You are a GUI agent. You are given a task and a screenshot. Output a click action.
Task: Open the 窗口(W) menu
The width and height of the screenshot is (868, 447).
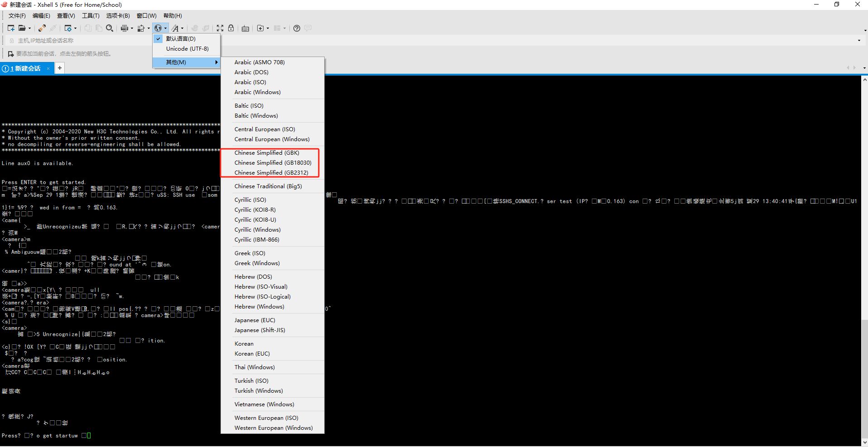click(x=147, y=15)
